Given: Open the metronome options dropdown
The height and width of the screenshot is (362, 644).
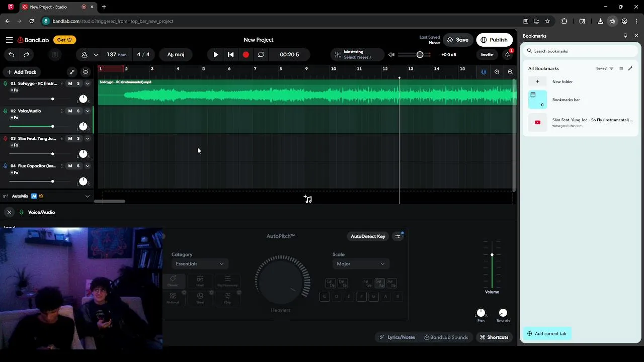Looking at the screenshot, I should tap(96, 54).
